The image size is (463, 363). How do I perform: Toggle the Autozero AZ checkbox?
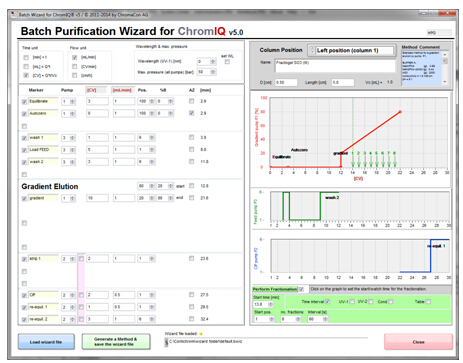[x=191, y=113]
